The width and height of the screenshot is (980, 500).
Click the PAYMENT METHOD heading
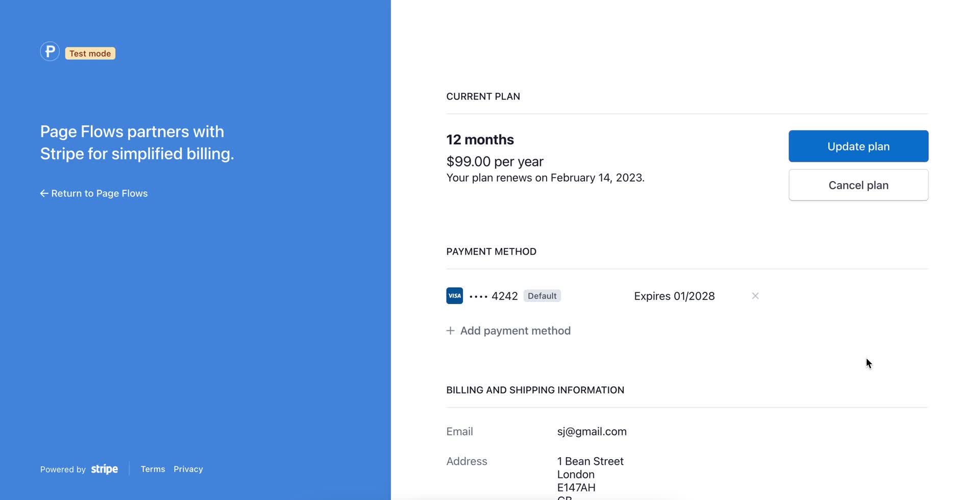492,252
